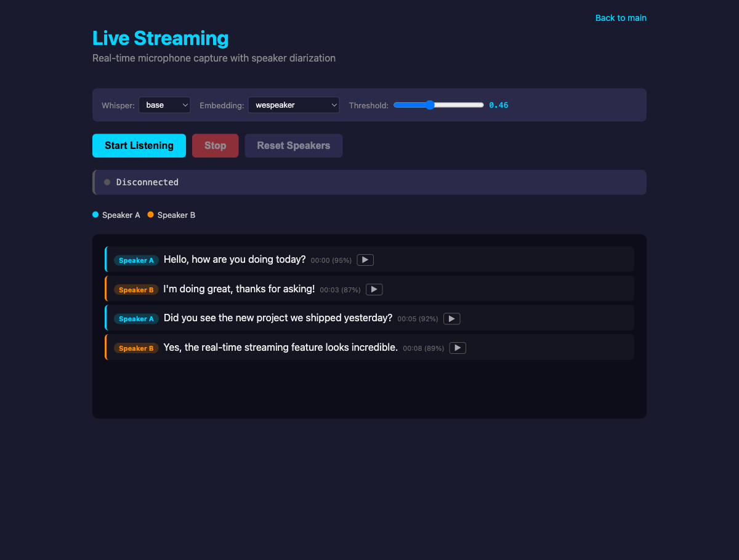Click the Speaker A badge beside "Hello, how are you"
739x560 pixels.
point(136,260)
